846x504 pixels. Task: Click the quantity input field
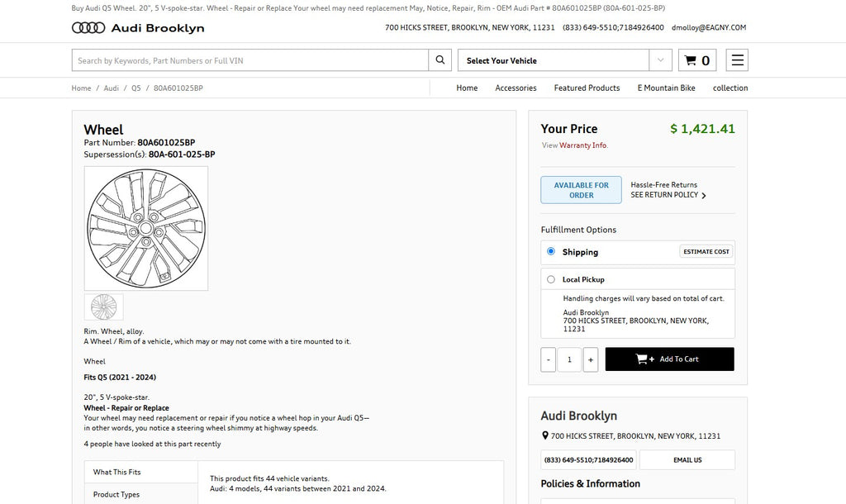569,359
